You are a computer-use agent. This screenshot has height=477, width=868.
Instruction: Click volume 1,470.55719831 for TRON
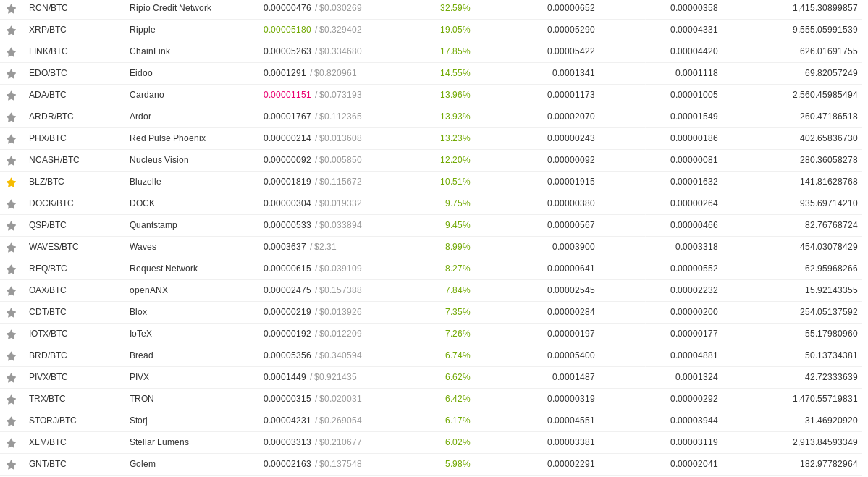[825, 399]
